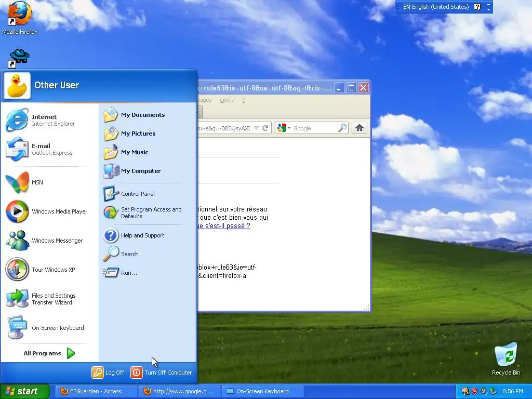532x399 pixels.
Task: Switch to On-Screen Keyboard taskbar button
Action: point(262,391)
